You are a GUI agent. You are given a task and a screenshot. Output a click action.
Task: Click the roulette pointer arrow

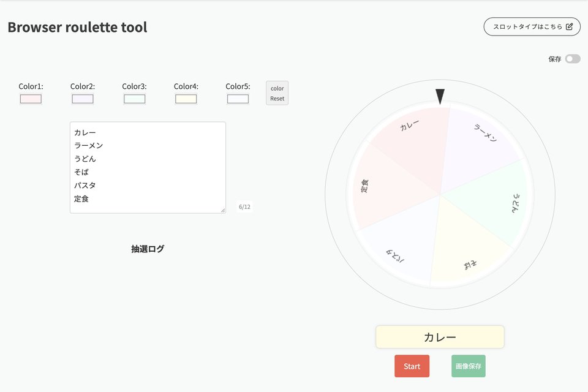pos(440,96)
